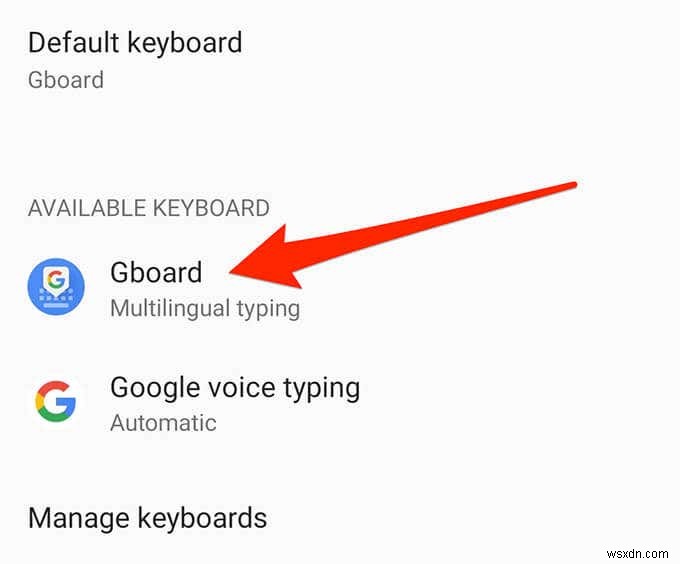Click the Automatic subtitle under voice typing
Viewport: 680px width, 564px height.
click(x=163, y=423)
